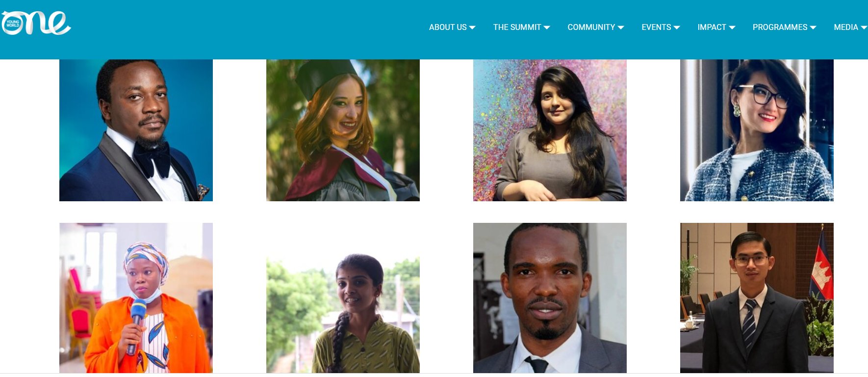Viewport: 868px width, 377px height.
Task: Open profile of woman wearing glasses and tweed
Action: tap(757, 130)
